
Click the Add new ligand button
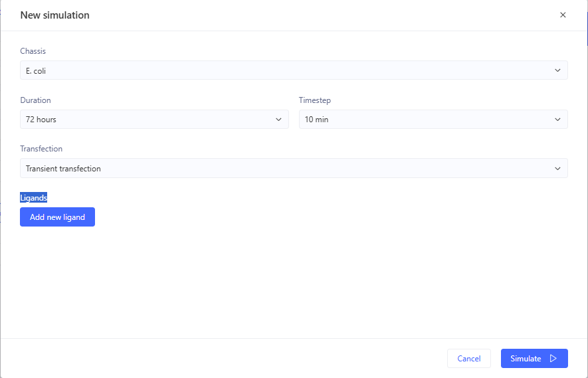coord(57,217)
